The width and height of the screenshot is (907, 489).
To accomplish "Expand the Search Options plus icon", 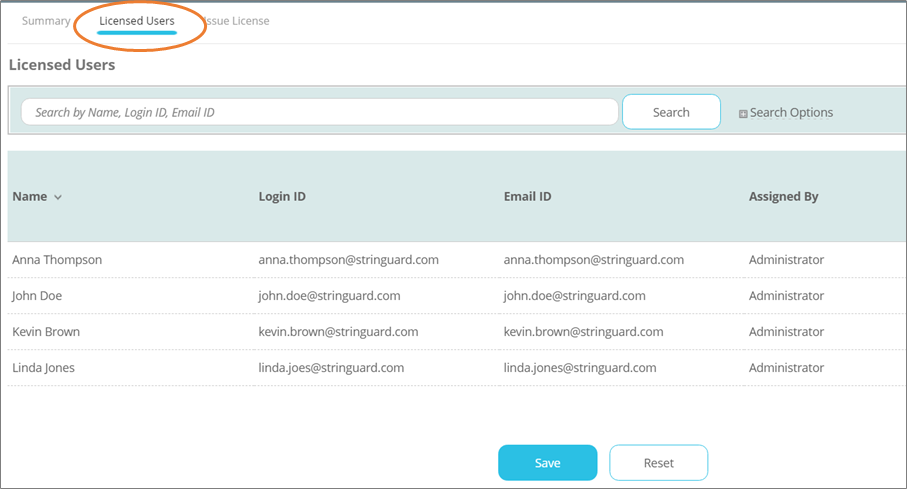I will pyautogui.click(x=743, y=113).
